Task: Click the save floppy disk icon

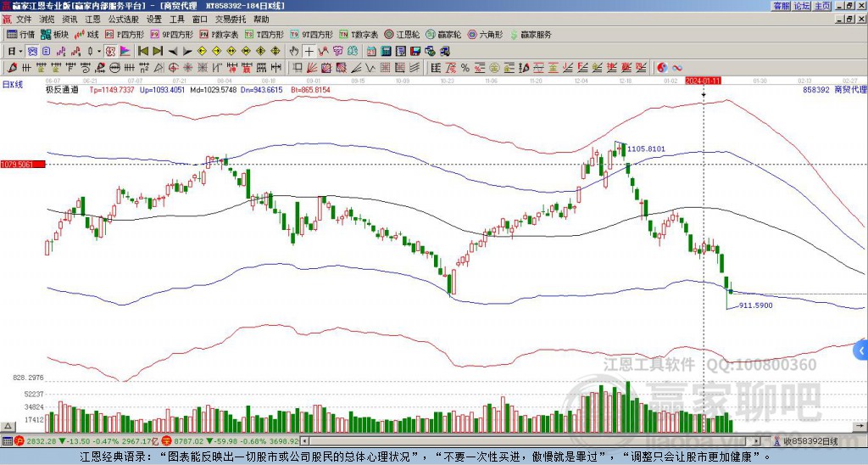Action: coord(415,52)
